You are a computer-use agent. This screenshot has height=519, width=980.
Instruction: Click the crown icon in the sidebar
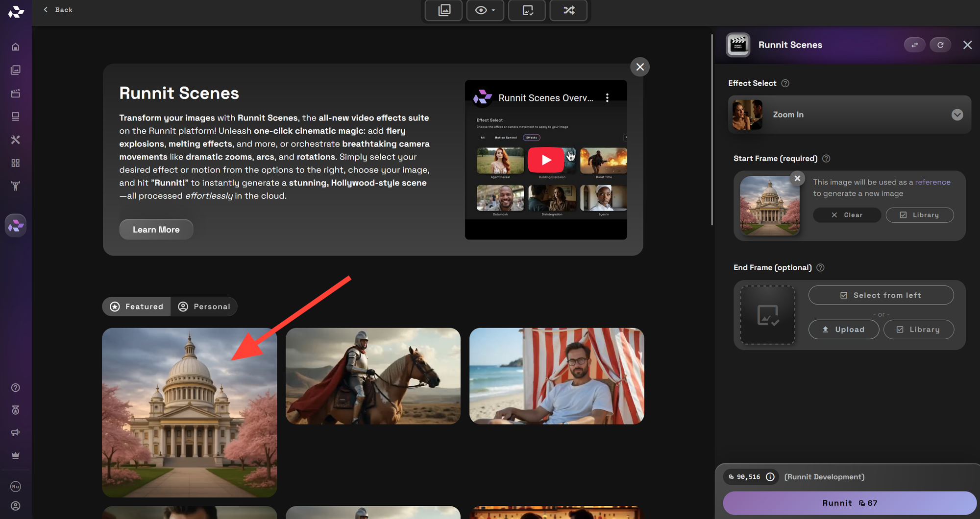click(x=16, y=455)
